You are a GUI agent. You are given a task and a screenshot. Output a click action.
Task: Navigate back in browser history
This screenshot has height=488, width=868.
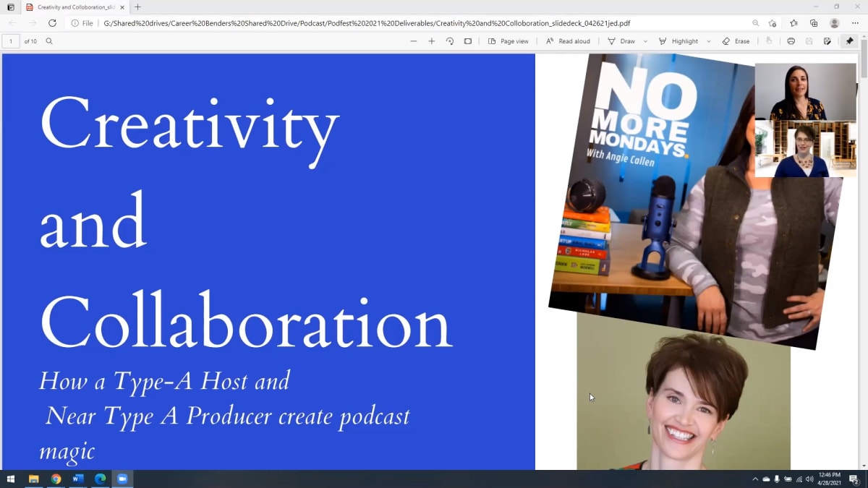12,23
